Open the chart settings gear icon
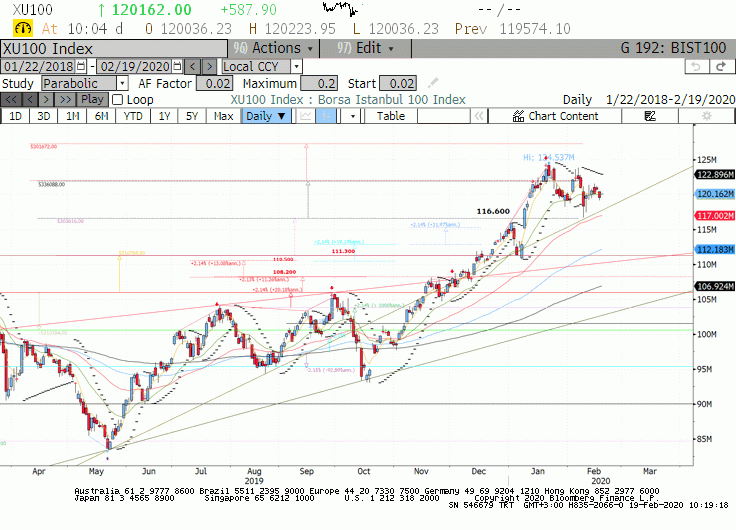 click(x=706, y=116)
